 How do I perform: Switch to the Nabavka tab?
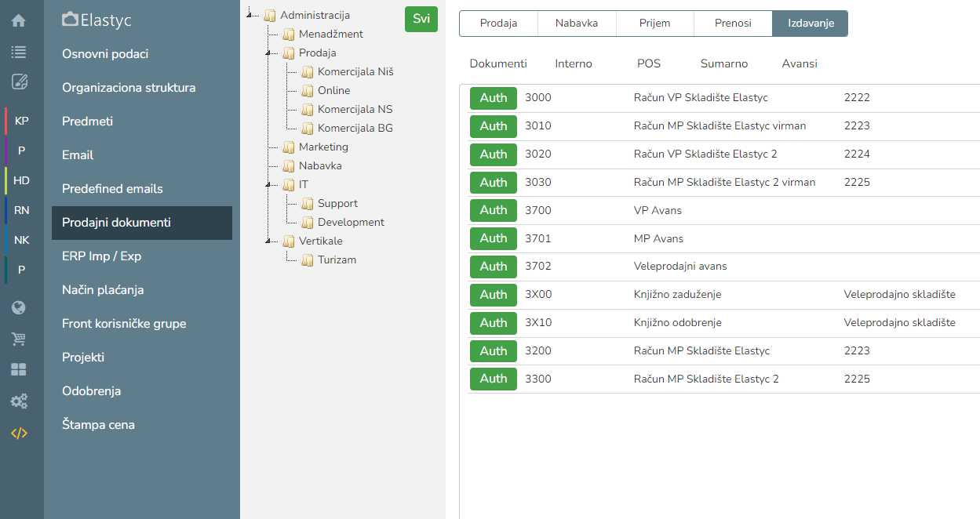click(x=577, y=24)
